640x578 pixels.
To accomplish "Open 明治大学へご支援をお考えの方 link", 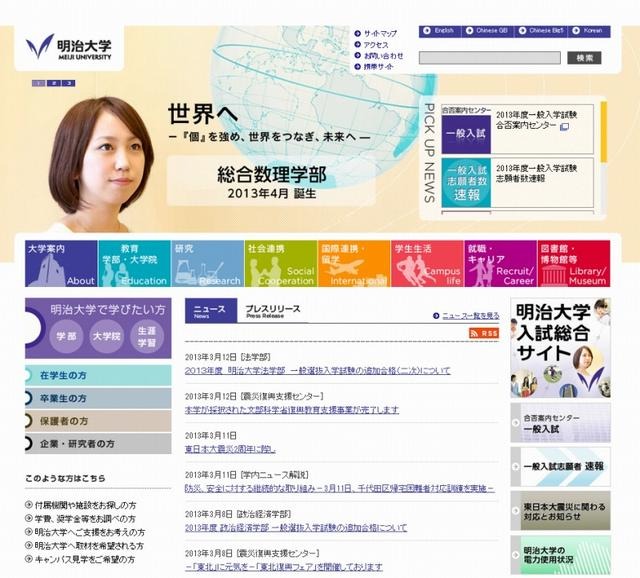I will coord(89,532).
